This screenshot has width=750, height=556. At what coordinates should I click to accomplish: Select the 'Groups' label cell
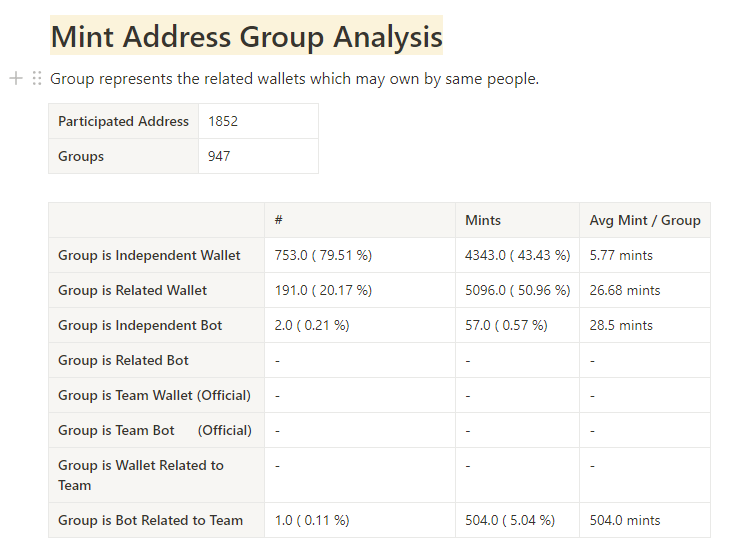tap(123, 156)
